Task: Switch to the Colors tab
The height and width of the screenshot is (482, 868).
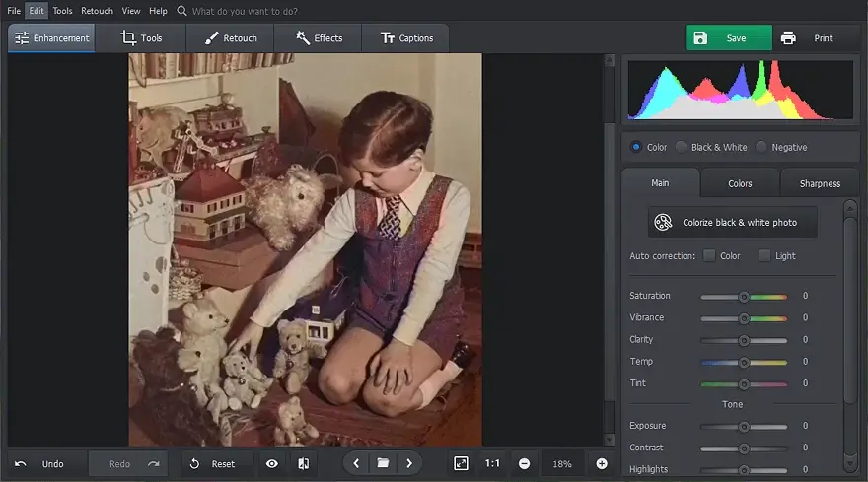Action: coord(740,183)
